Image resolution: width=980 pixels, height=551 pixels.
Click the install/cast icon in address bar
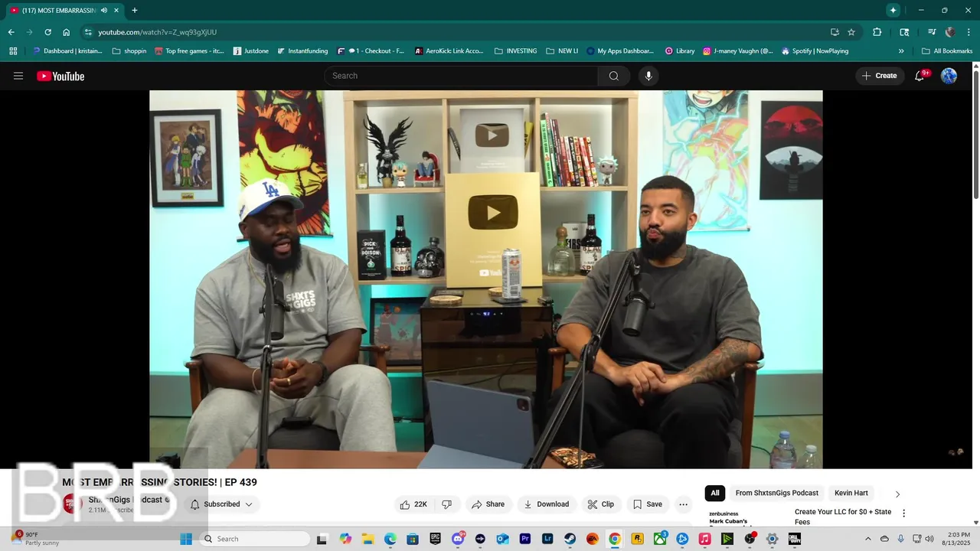(835, 32)
